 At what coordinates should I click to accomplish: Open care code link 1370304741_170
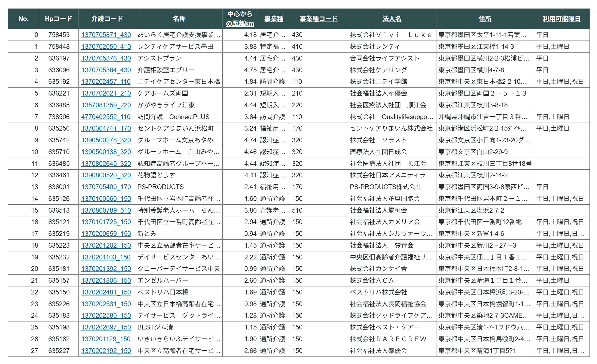pyautogui.click(x=106, y=128)
